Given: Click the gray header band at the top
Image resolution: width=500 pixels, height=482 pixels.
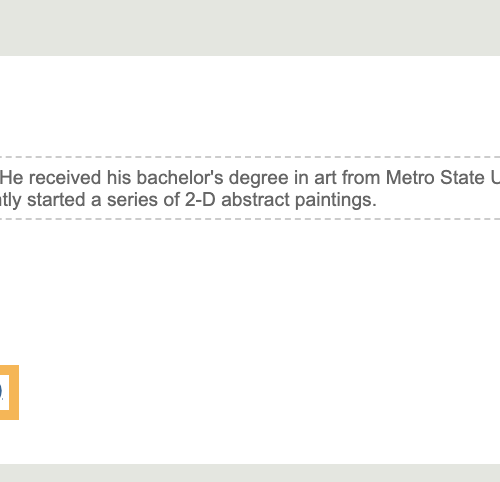Looking at the screenshot, I should point(250,28).
